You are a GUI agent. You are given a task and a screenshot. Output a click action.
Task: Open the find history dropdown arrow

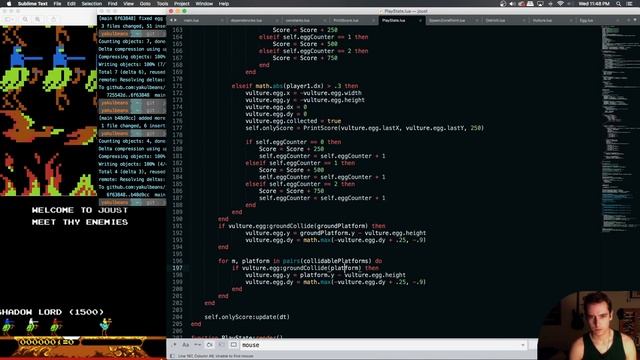click(x=522, y=345)
